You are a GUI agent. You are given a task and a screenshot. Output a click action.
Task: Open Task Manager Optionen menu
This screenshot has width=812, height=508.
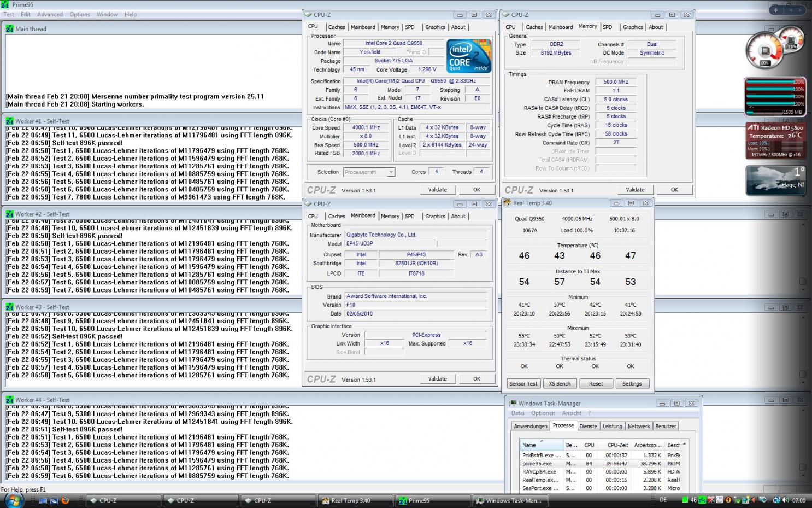[x=543, y=413]
